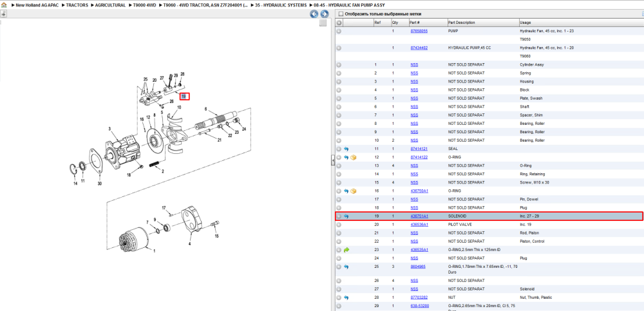The height and width of the screenshot is (311, 644).
Task: Go to the previous diagram arrow
Action: [314, 14]
